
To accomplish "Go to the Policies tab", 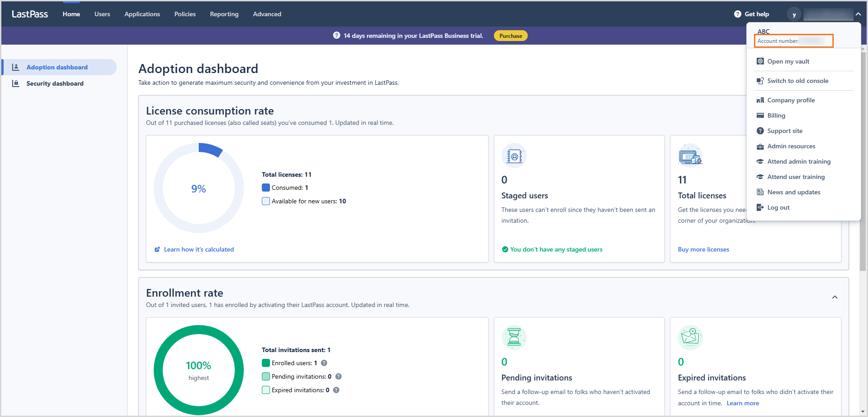I will click(x=185, y=14).
